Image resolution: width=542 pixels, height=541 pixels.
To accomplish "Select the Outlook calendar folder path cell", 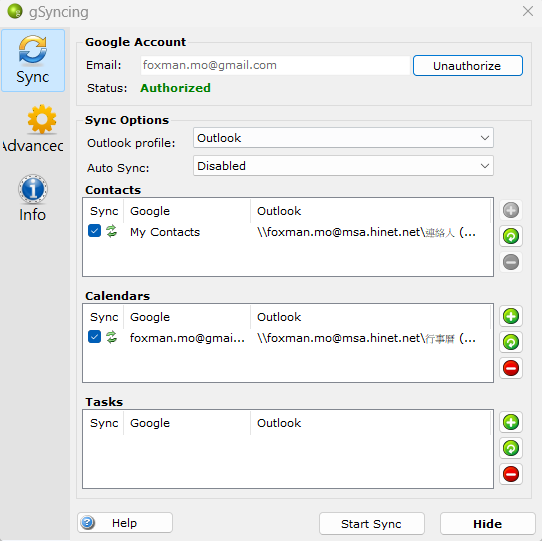I will (366, 338).
